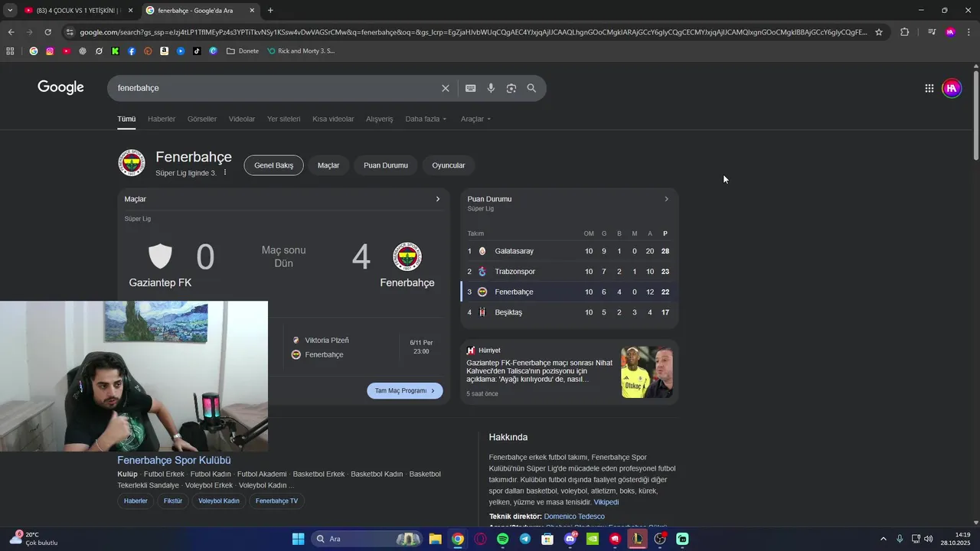Select the Maçlar chip

328,165
